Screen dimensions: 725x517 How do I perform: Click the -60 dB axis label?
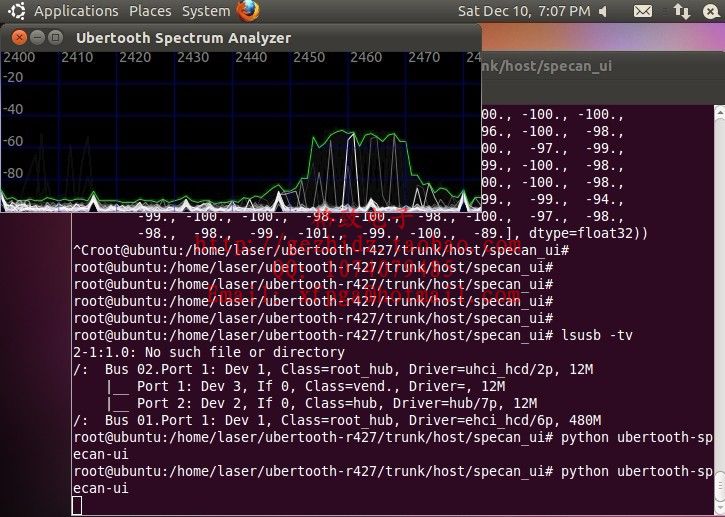(x=13, y=141)
